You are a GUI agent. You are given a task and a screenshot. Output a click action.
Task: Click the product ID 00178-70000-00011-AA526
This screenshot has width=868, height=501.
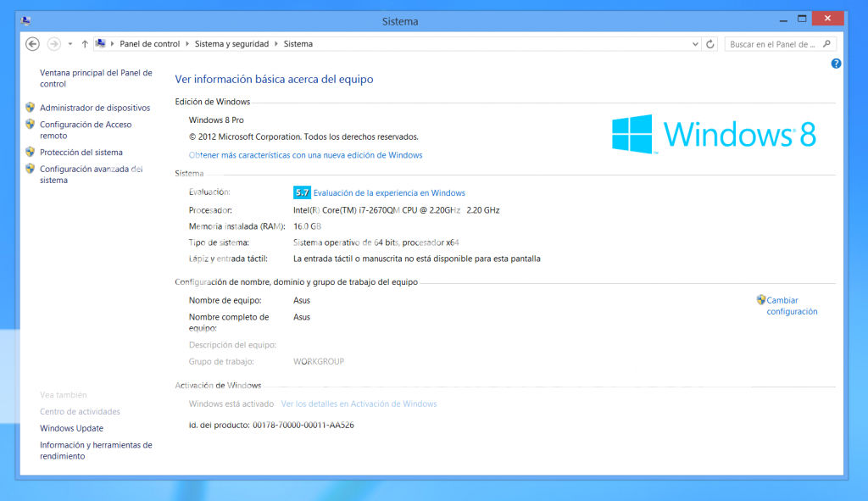tap(303, 426)
